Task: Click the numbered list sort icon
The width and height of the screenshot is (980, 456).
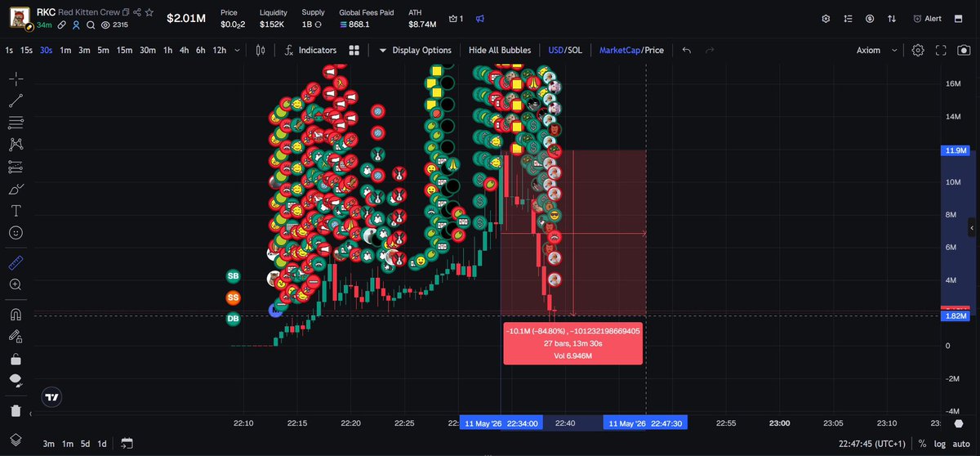Action: coord(848,18)
